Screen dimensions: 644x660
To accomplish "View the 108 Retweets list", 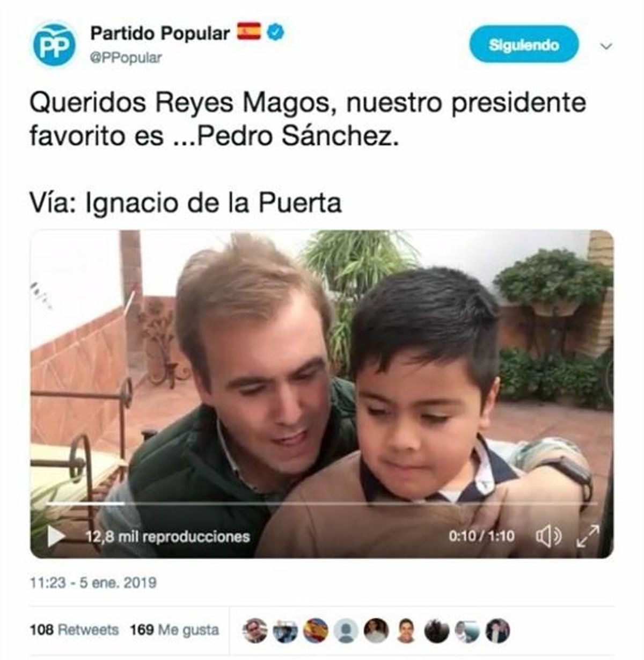I will 74,629.
